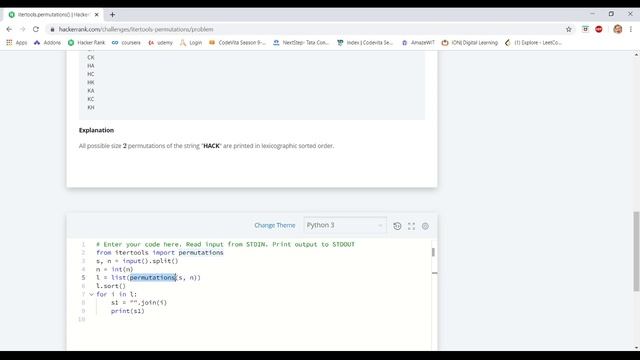Click sample output row KH
This screenshot has height=360, width=640.
tap(91, 107)
